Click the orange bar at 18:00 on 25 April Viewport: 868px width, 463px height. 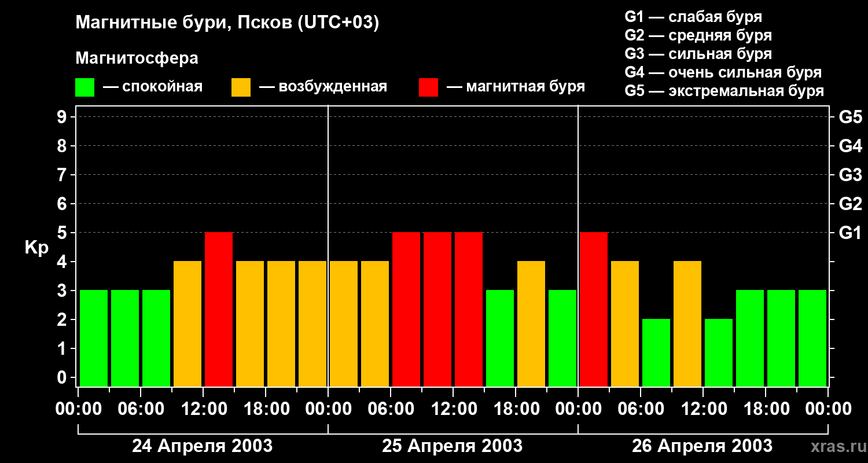tap(531, 324)
